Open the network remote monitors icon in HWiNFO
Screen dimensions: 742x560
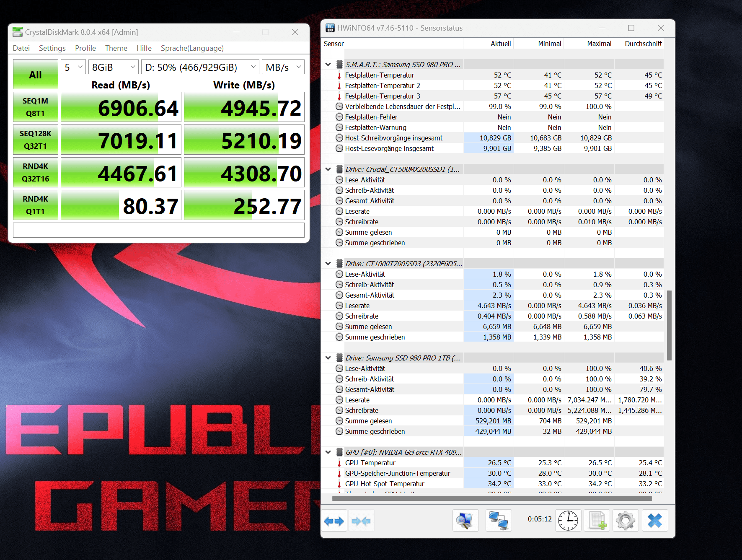coord(499,521)
